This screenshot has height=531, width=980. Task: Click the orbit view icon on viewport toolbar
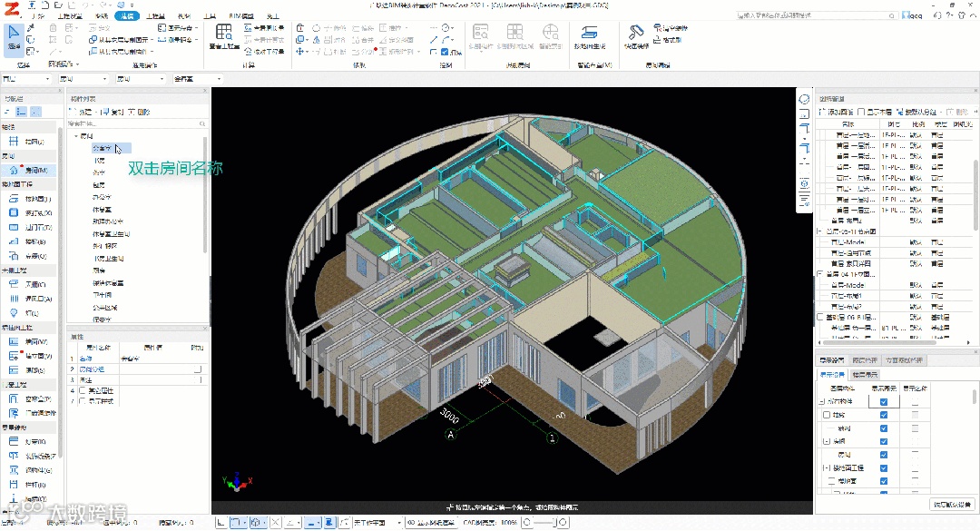[x=804, y=100]
